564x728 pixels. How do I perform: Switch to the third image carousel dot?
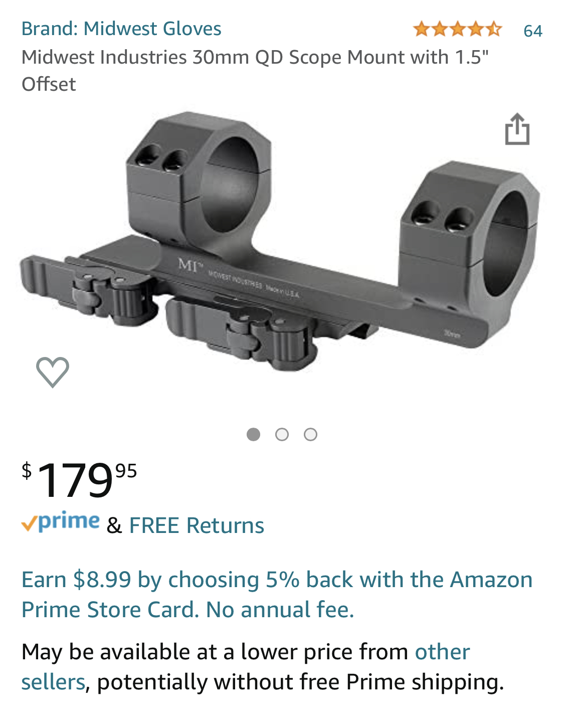coord(311,434)
